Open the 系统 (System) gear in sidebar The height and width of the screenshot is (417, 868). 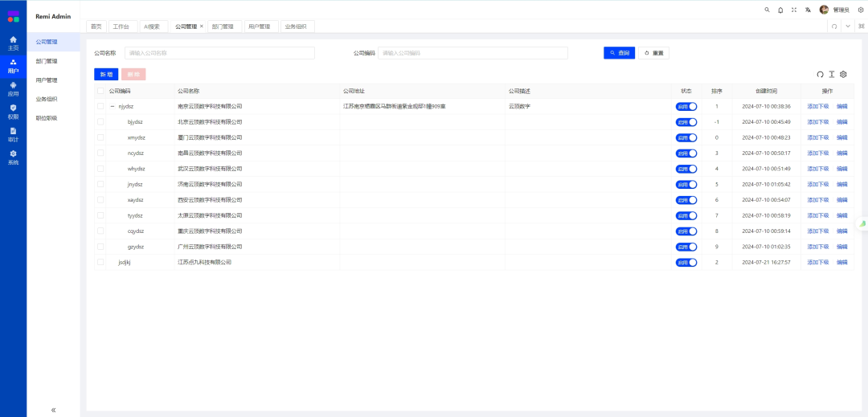13,157
